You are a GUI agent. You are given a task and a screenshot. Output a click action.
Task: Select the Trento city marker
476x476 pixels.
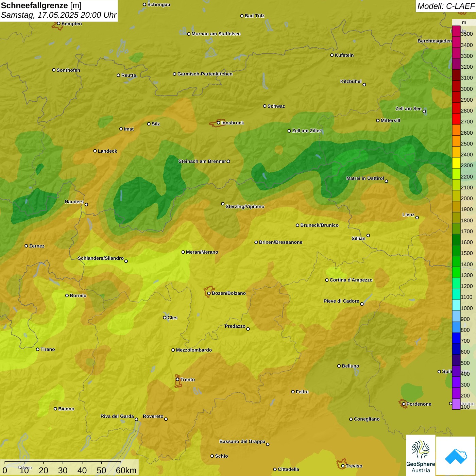(177, 379)
